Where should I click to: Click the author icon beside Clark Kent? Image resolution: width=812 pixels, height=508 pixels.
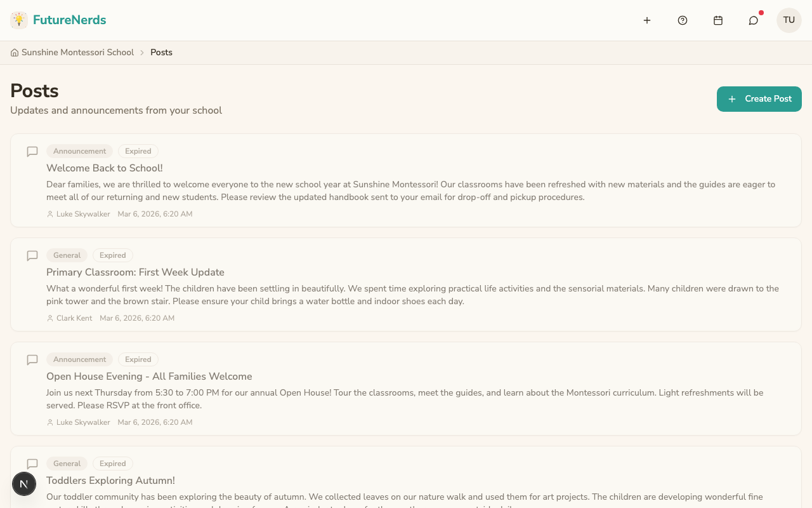(x=50, y=318)
